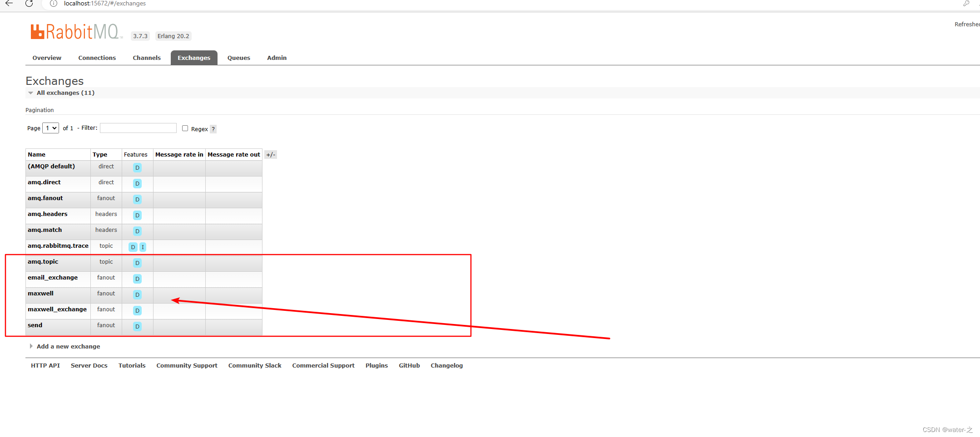Open the (AMQP default) exchange

coord(51,167)
